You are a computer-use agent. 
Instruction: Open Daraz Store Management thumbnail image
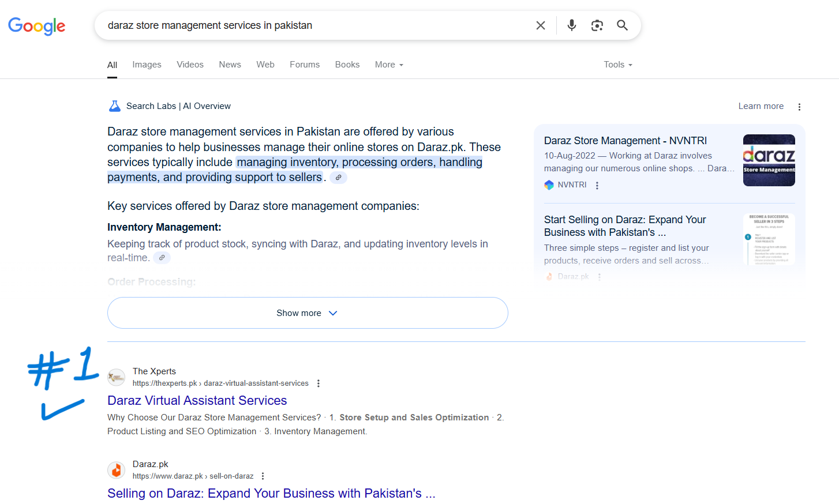point(769,160)
